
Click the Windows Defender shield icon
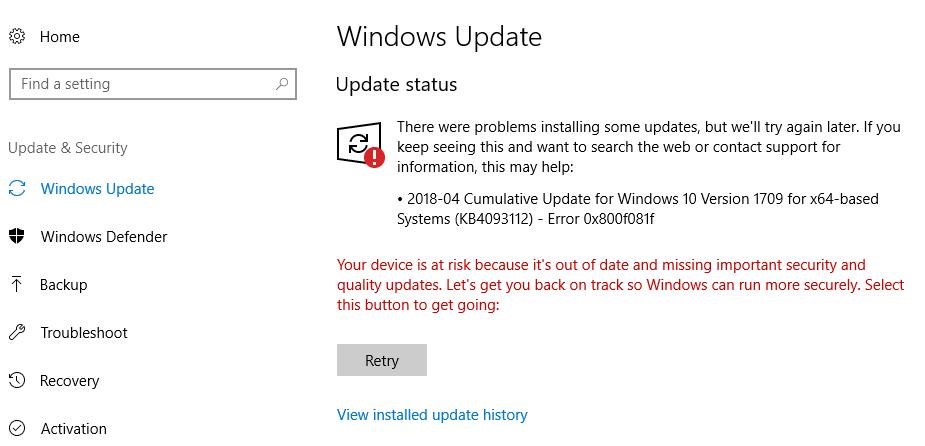coord(17,237)
